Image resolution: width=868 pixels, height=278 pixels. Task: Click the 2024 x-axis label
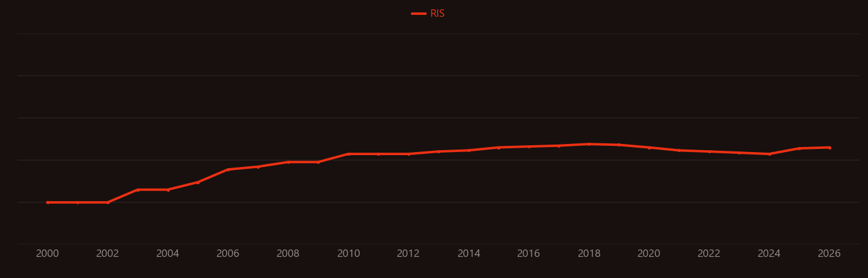[x=769, y=254]
